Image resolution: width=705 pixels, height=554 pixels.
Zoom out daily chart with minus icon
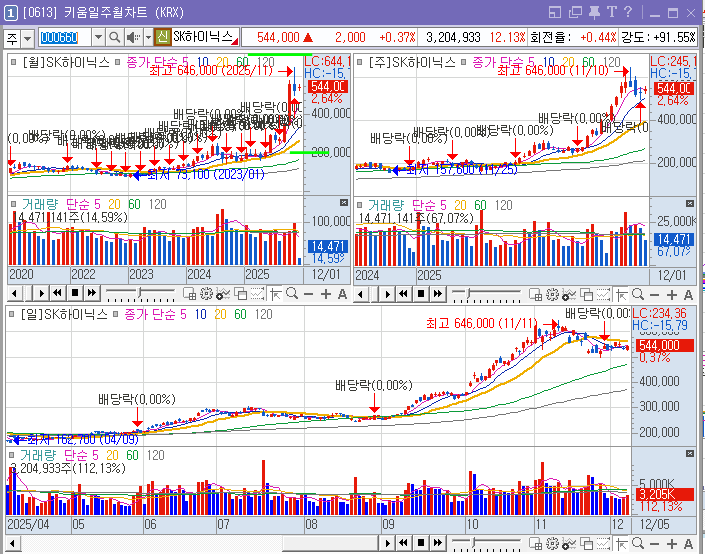coord(655,543)
